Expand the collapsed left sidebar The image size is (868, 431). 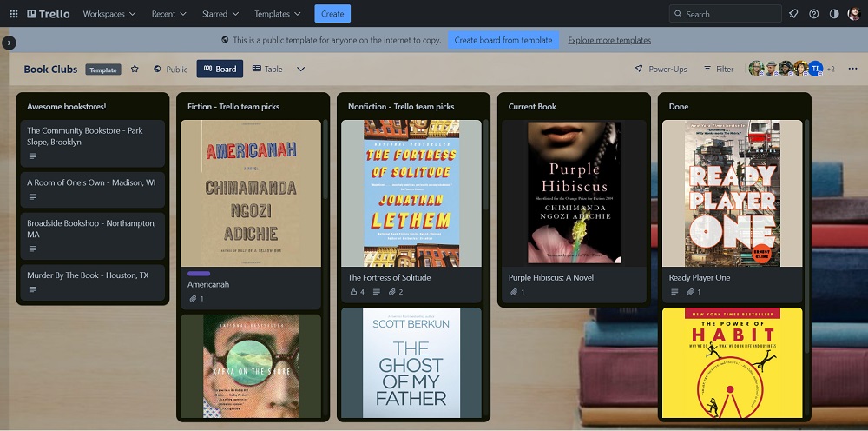pyautogui.click(x=9, y=43)
